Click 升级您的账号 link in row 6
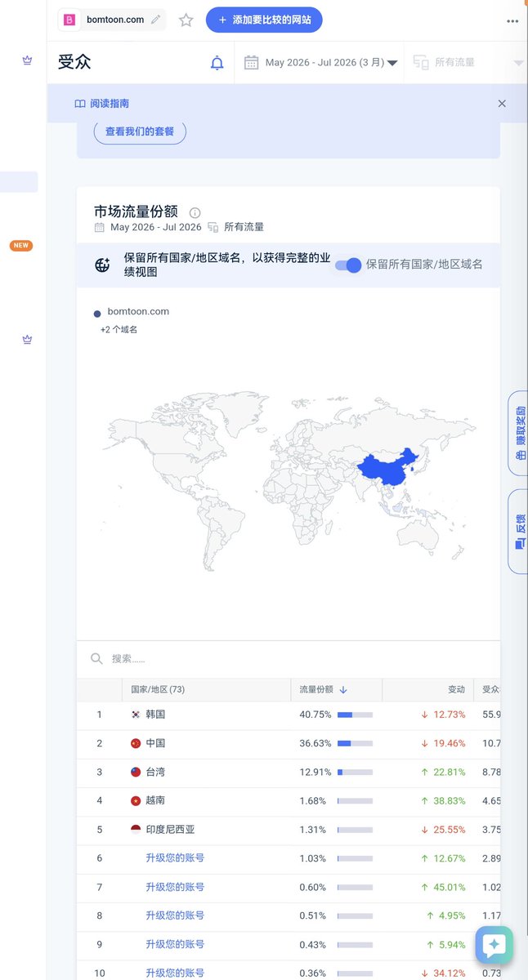528x980 pixels. pyautogui.click(x=175, y=858)
